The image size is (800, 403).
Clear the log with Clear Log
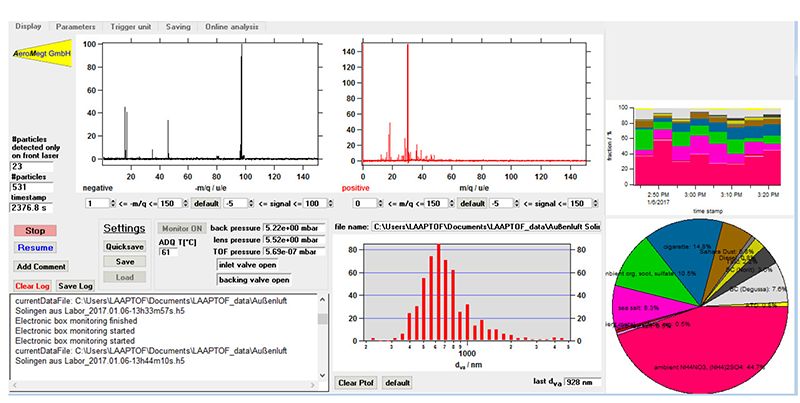31,286
